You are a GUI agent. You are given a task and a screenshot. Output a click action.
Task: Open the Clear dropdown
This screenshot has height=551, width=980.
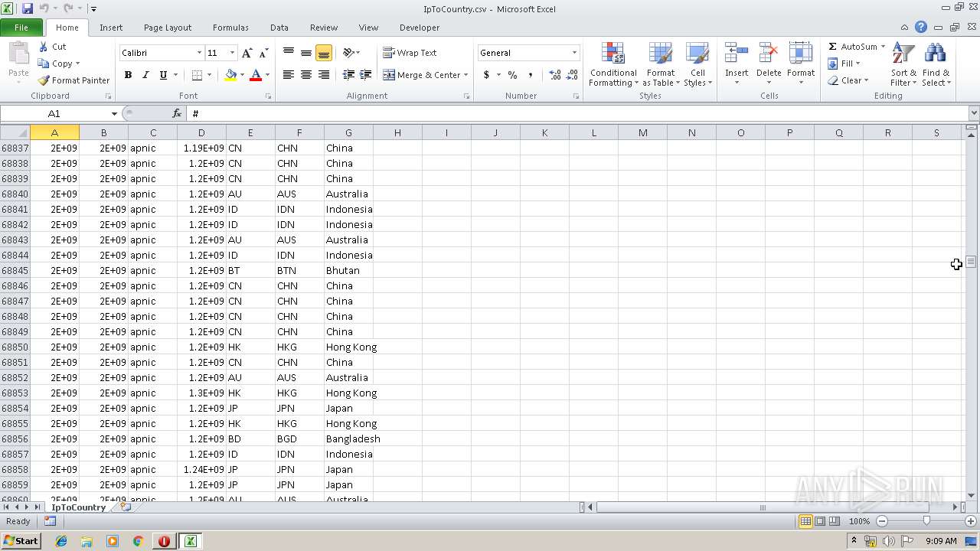point(848,80)
